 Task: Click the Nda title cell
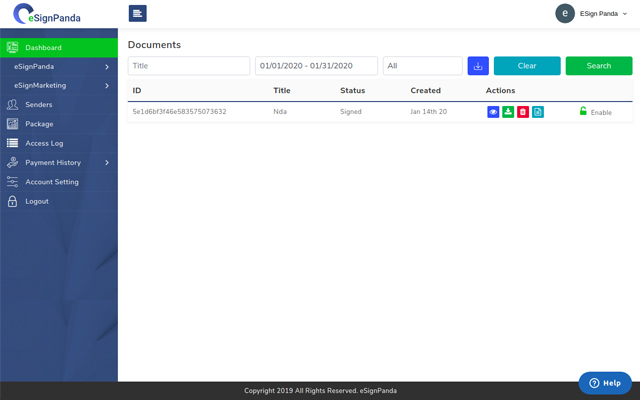(x=280, y=111)
